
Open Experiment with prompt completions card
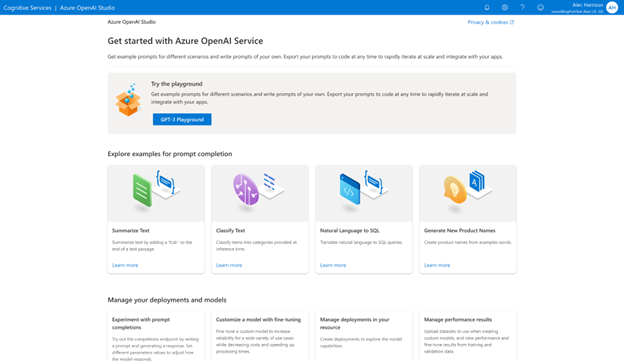(156, 336)
